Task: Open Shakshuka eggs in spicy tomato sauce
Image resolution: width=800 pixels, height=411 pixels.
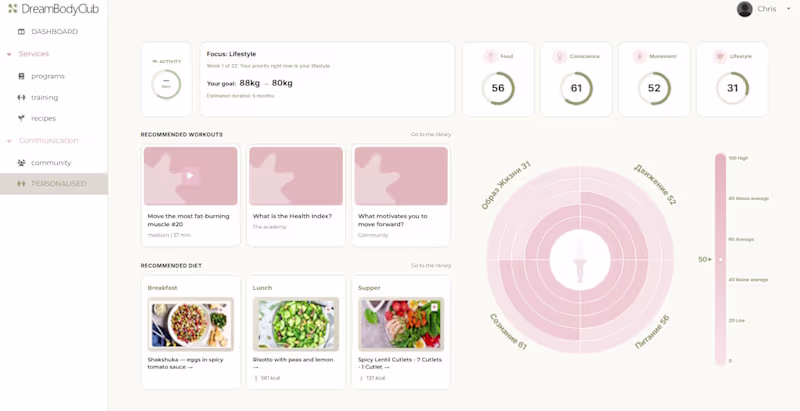Action: click(x=186, y=363)
